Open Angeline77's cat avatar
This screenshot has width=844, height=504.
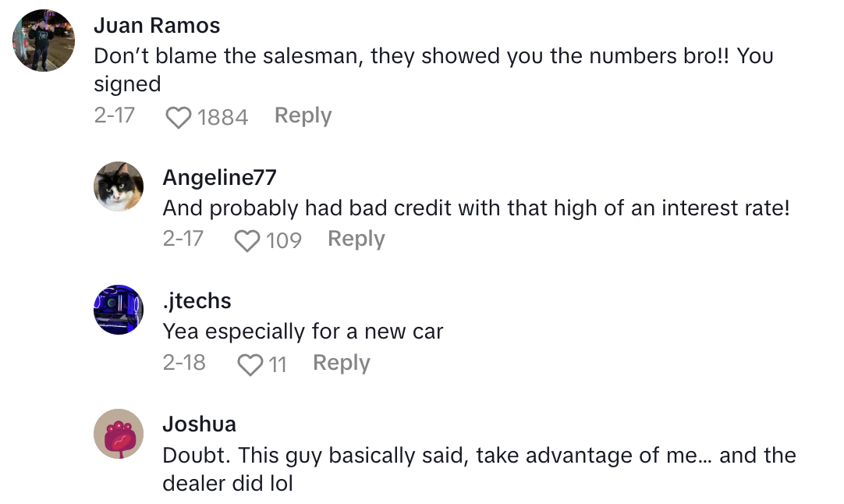118,186
